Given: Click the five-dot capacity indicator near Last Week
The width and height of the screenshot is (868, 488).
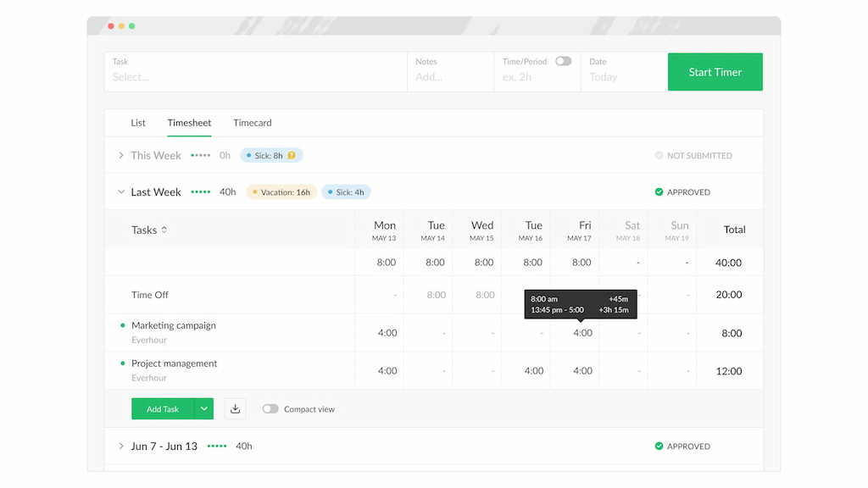Looking at the screenshot, I should 200,192.
